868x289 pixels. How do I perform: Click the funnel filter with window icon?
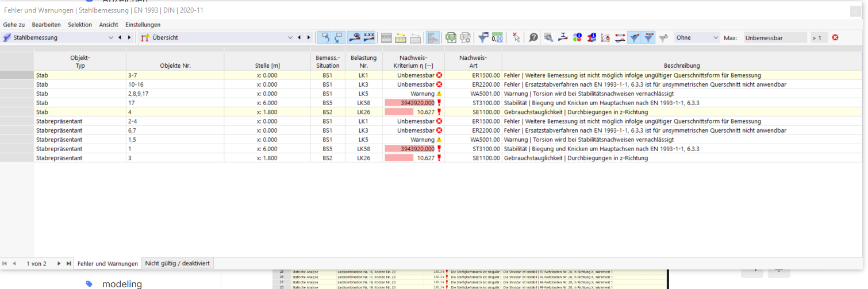click(483, 37)
